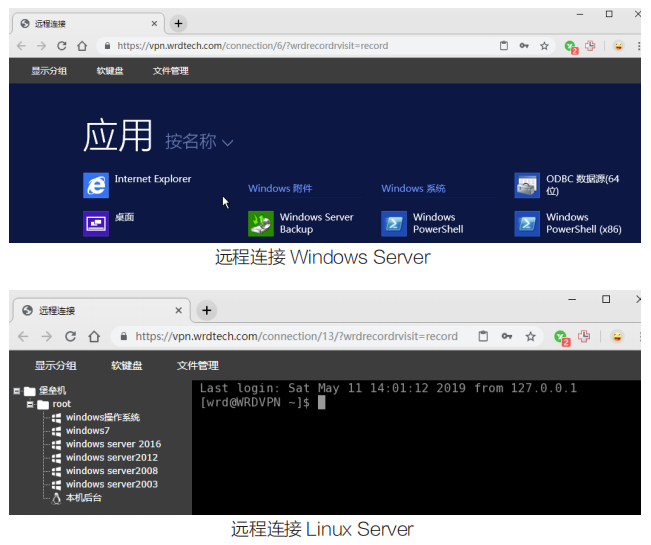
Task: Click red extension icon in top browser
Action: pyautogui.click(x=590, y=46)
